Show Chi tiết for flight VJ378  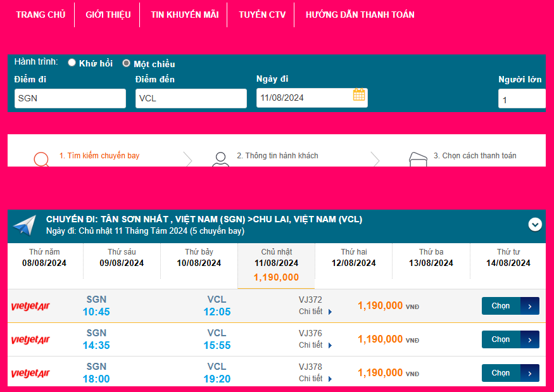coord(315,379)
